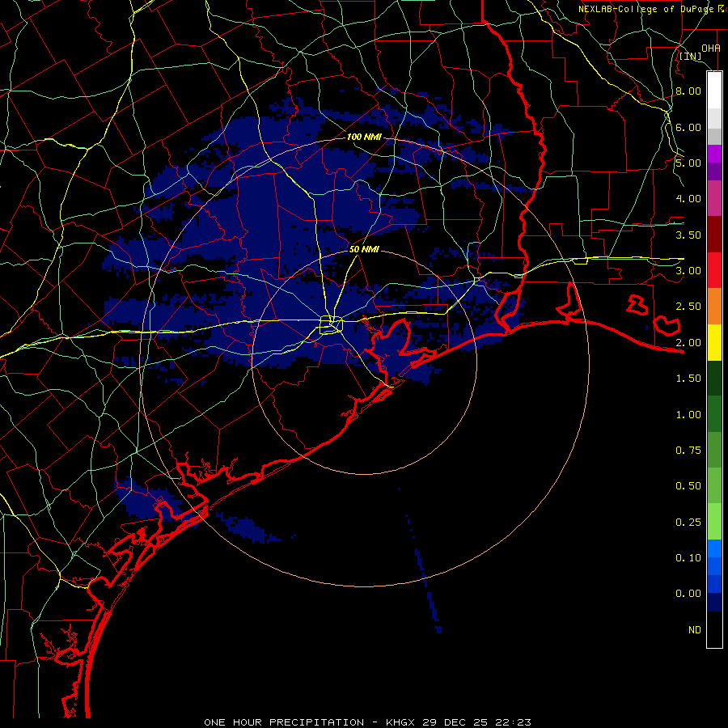Screen dimensions: 728x728
Task: Select the 1.50 legend value
Action: 688,379
